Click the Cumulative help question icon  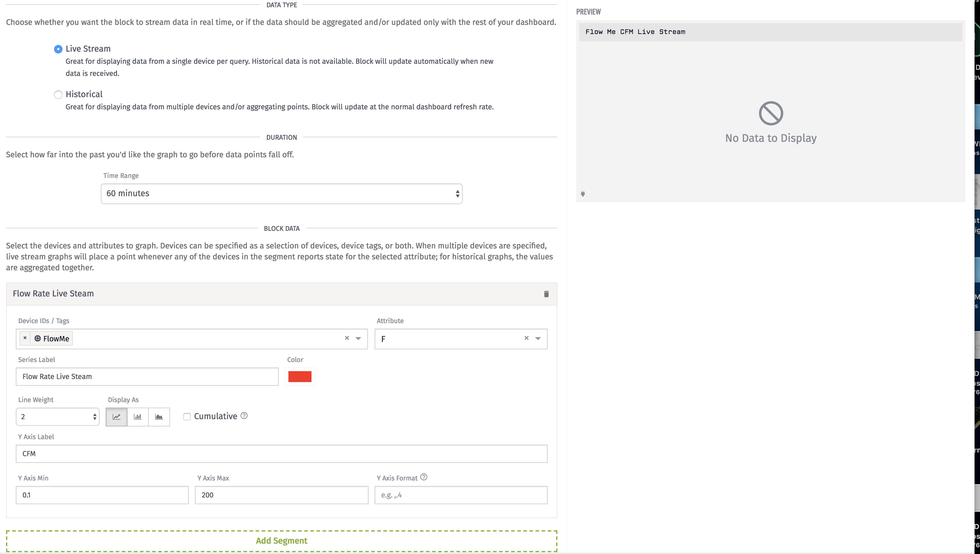tap(244, 415)
